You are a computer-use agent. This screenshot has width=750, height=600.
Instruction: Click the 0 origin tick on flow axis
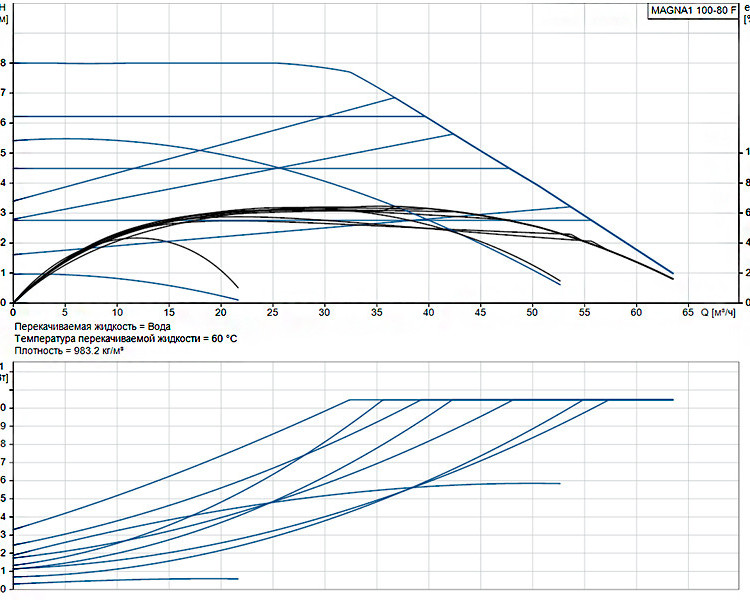tap(13, 312)
